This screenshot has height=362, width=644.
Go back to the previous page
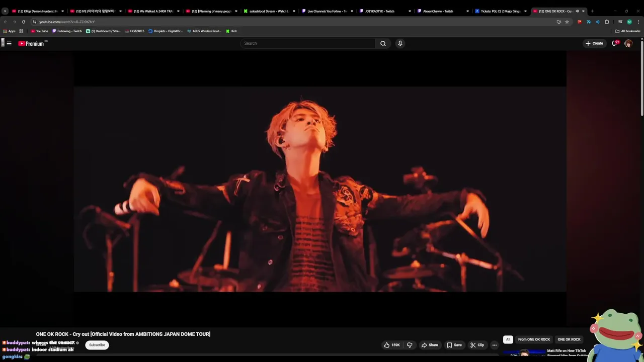pyautogui.click(x=5, y=22)
